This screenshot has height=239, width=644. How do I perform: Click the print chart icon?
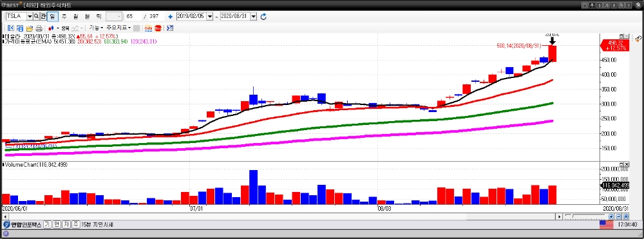click(x=39, y=28)
